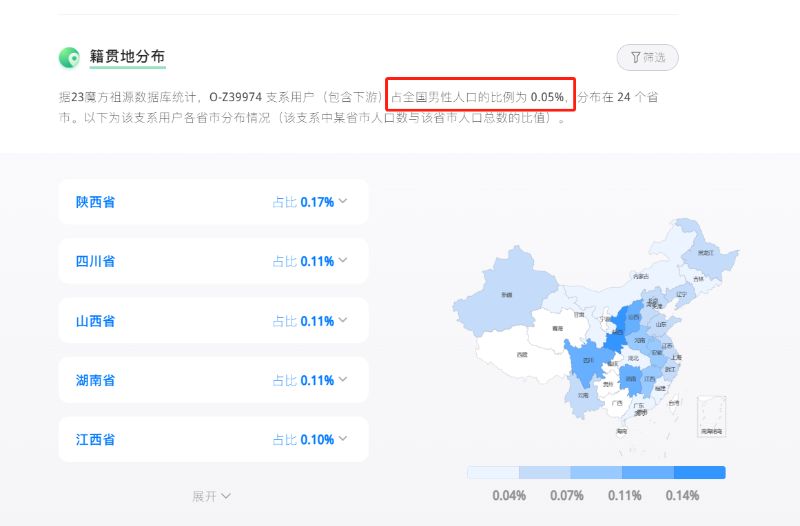Click 西藏 region on the map
Screen dimensions: 800x526
tap(520, 354)
